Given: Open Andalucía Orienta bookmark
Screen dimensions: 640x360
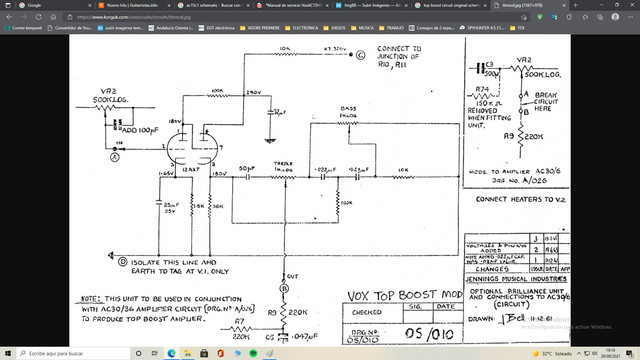Looking at the screenshot, I should coord(171,28).
